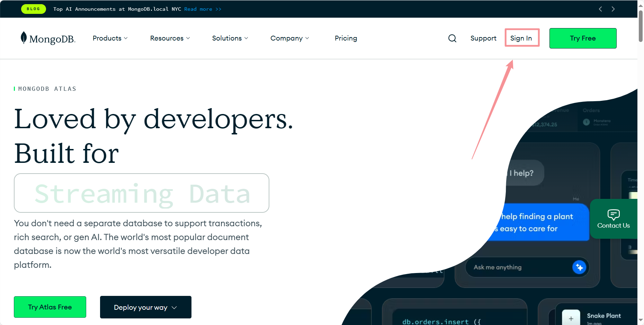The height and width of the screenshot is (325, 644).
Task: Click the plus icon beside Snake Plant
Action: point(571,318)
